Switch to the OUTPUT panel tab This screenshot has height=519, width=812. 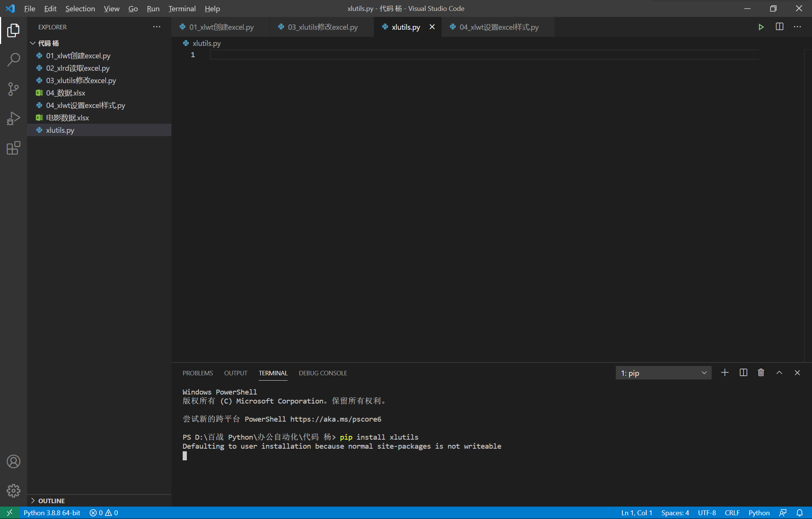[x=236, y=373]
